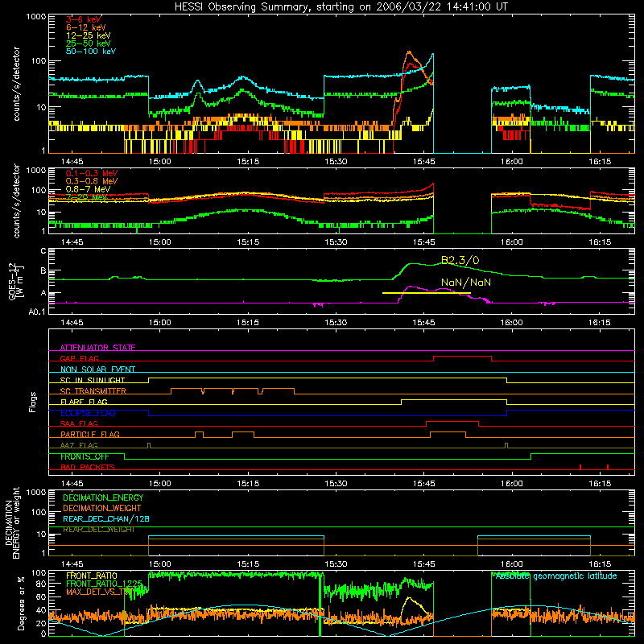Select the FLARE_FLAG label
The height and width of the screenshot is (644, 644).
tap(84, 402)
